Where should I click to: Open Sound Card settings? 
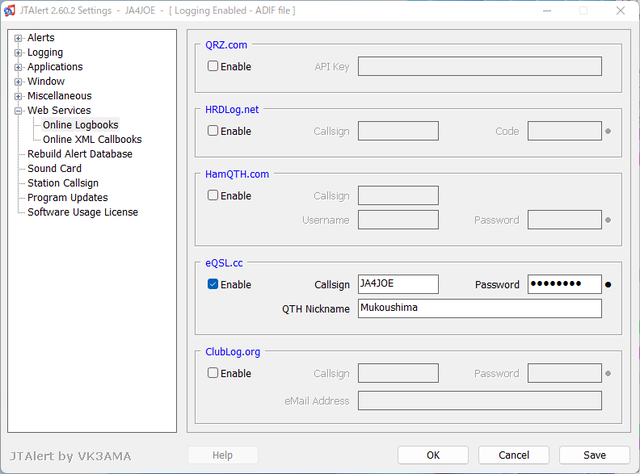click(54, 168)
